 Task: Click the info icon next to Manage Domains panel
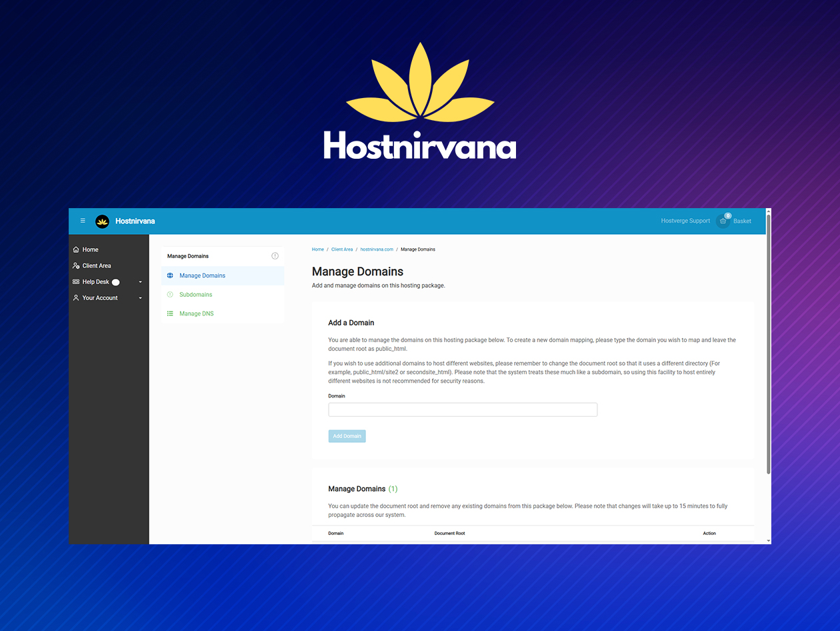[275, 255]
